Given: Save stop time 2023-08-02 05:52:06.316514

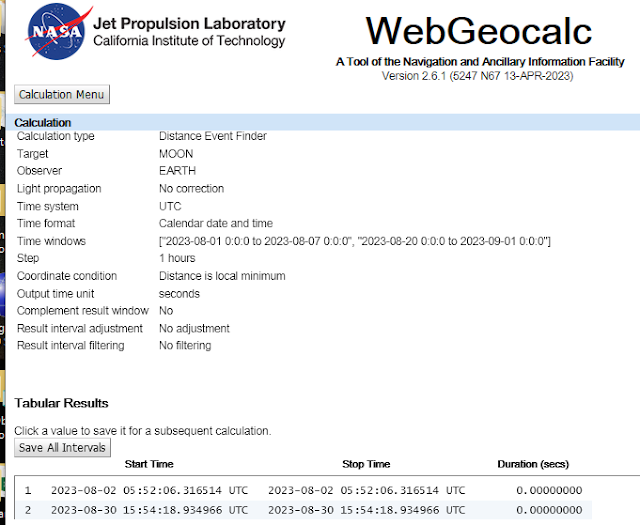Looking at the screenshot, I should tap(367, 490).
